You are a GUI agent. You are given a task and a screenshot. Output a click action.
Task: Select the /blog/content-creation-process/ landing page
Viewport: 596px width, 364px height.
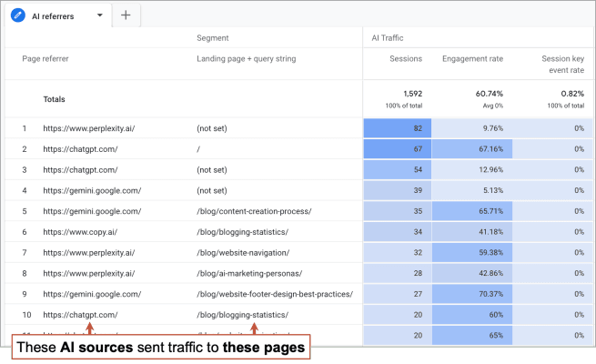click(x=254, y=211)
